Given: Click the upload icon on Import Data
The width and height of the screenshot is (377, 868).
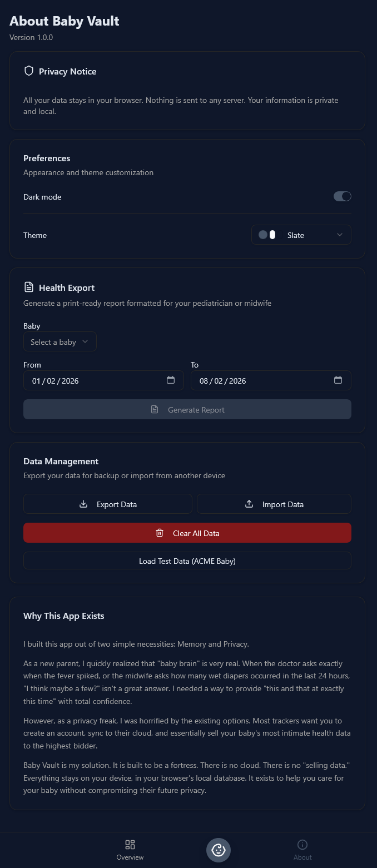Looking at the screenshot, I should coord(249,504).
